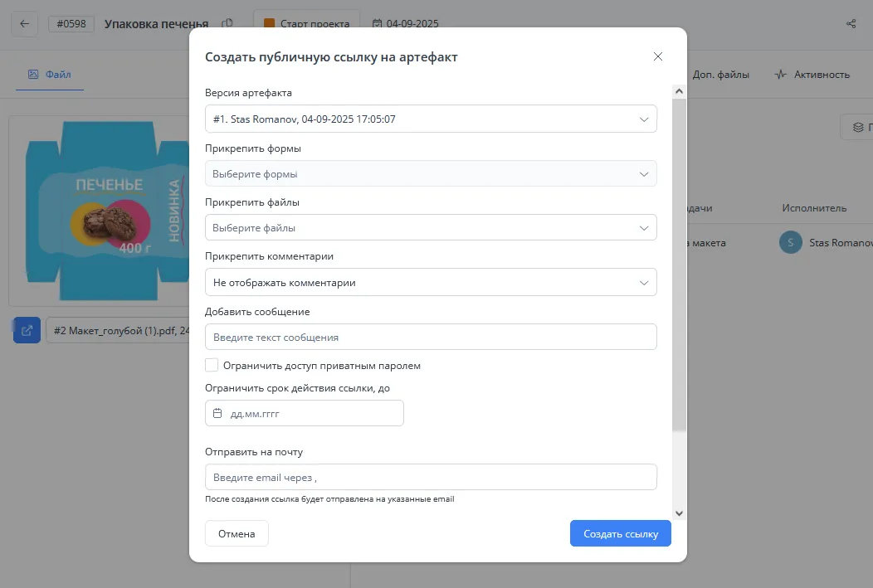
Task: Open the expiration date calendar picker
Action: click(218, 413)
